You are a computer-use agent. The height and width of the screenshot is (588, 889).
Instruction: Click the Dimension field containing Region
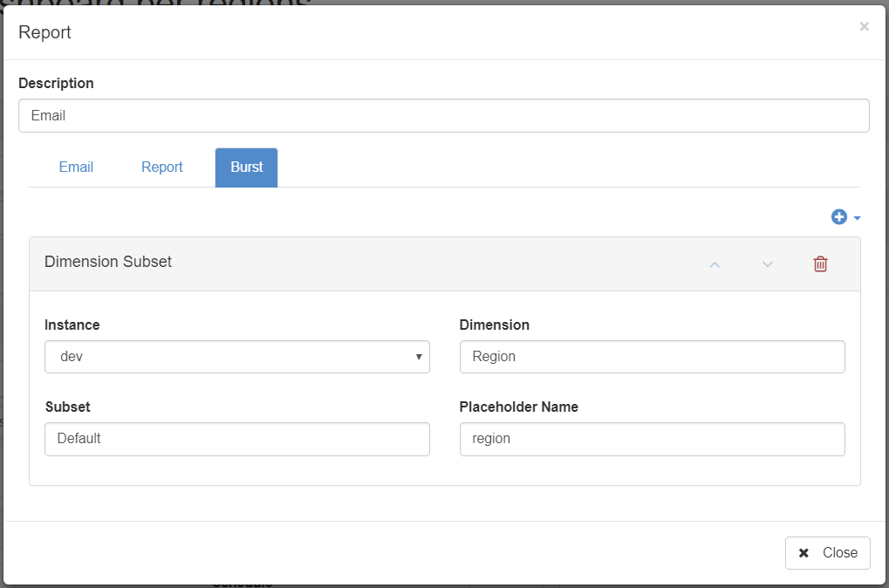click(652, 357)
